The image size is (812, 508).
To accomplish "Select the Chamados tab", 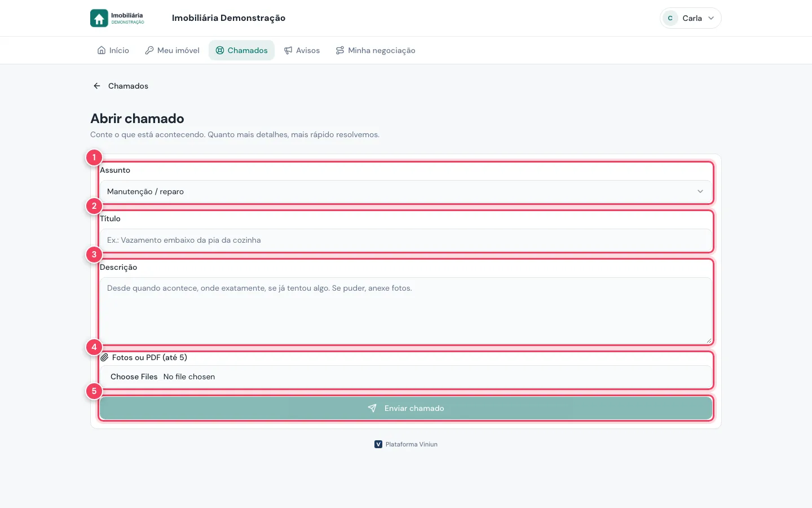I will pos(241,50).
